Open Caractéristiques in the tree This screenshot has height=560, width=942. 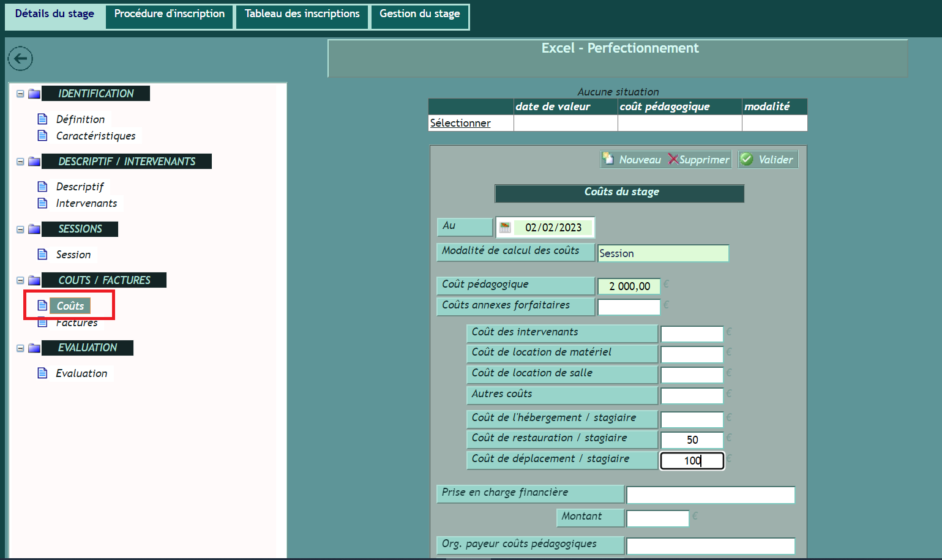95,136
